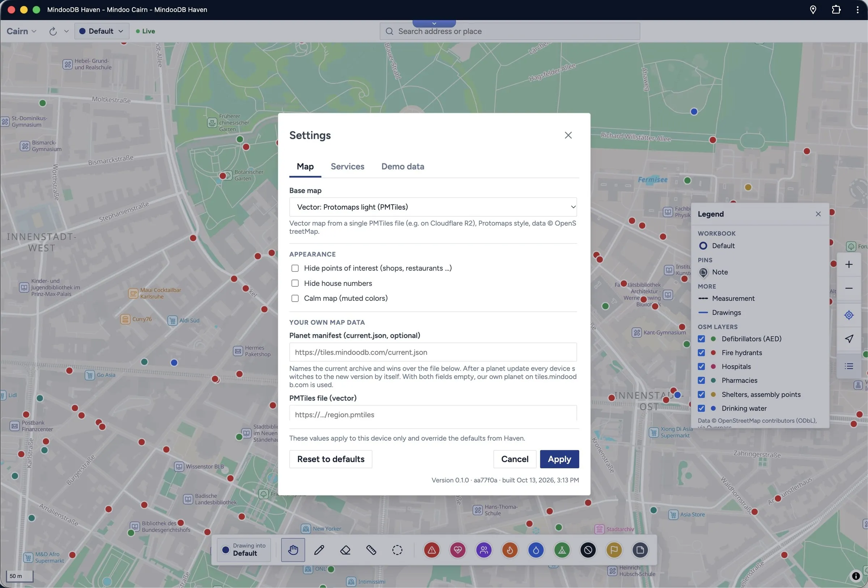Click the Planet manifest URL field
868x588 pixels.
click(433, 353)
